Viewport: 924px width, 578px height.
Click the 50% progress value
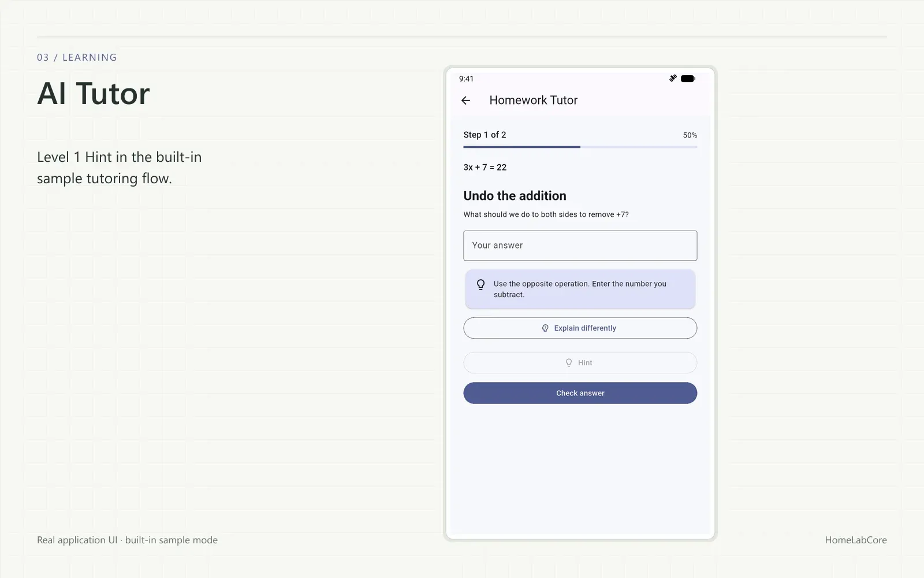(690, 135)
